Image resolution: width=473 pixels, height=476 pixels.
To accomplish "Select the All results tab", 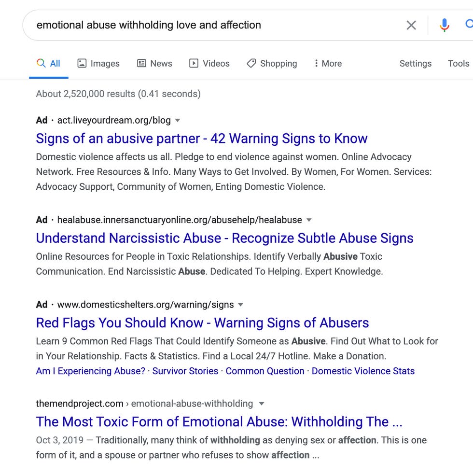I will (x=49, y=63).
